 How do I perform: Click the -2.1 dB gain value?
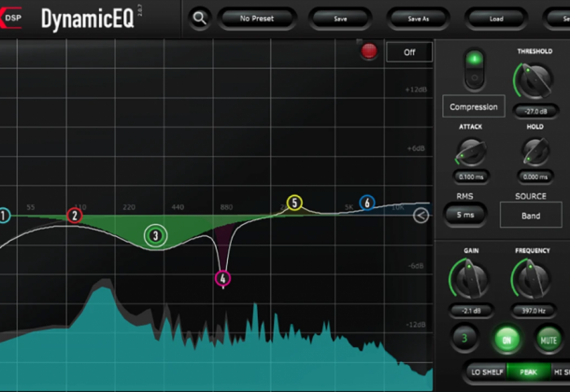point(471,311)
